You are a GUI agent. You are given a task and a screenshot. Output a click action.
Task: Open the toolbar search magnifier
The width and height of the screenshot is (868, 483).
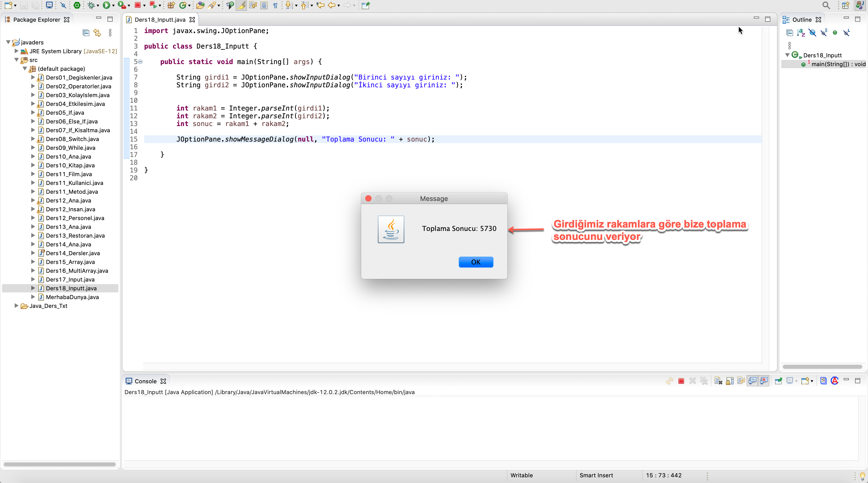826,5
